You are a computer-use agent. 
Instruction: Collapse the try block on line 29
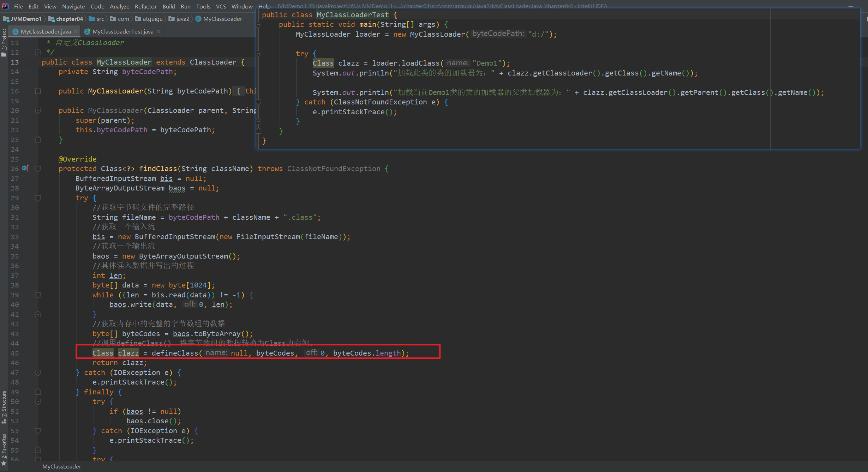38,198
